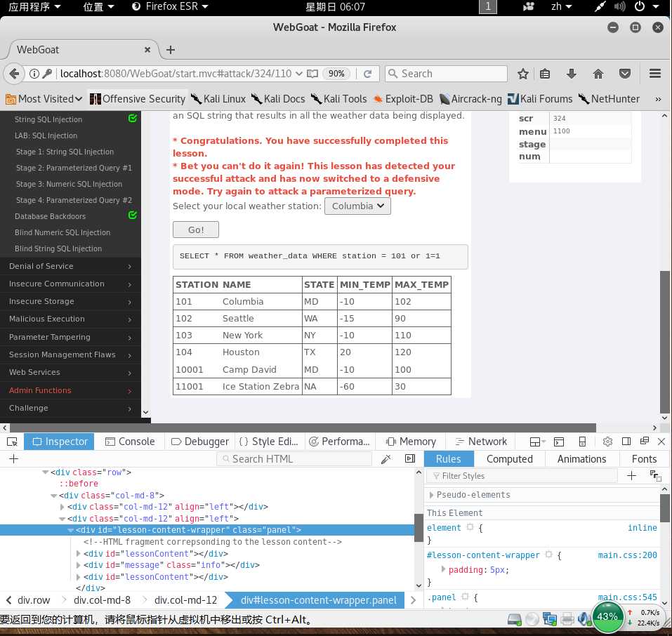Toggle responsive design mode icon in devtools
The width and height of the screenshot is (672, 636).
click(582, 442)
